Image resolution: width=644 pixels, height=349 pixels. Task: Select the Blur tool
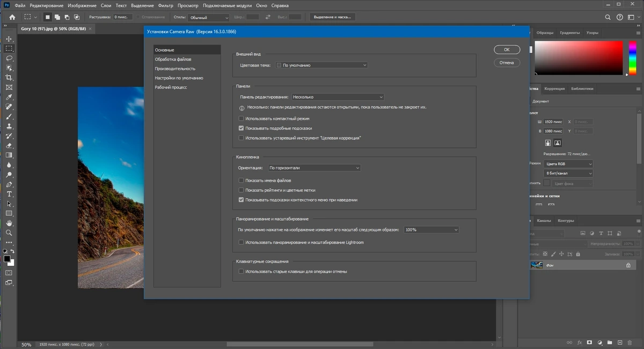pos(9,165)
